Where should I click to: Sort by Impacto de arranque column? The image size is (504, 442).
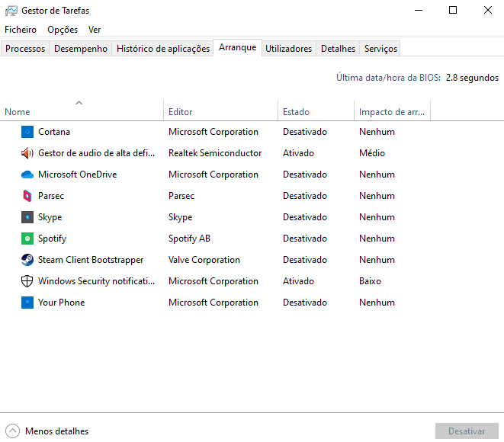tap(392, 112)
